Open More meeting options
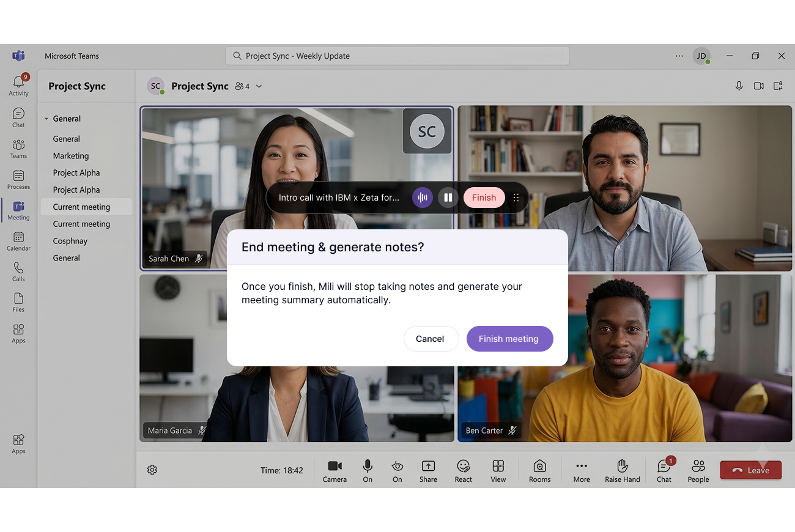 coord(582,471)
